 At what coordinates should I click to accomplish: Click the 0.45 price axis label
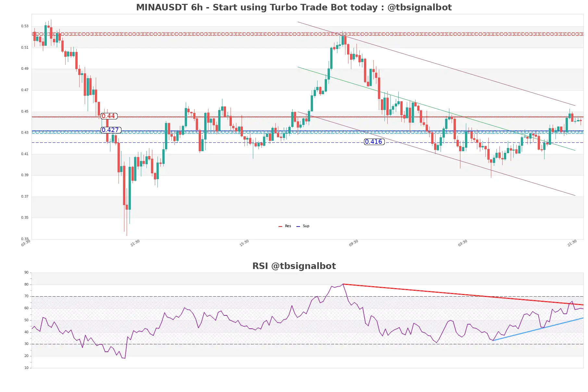click(x=25, y=112)
